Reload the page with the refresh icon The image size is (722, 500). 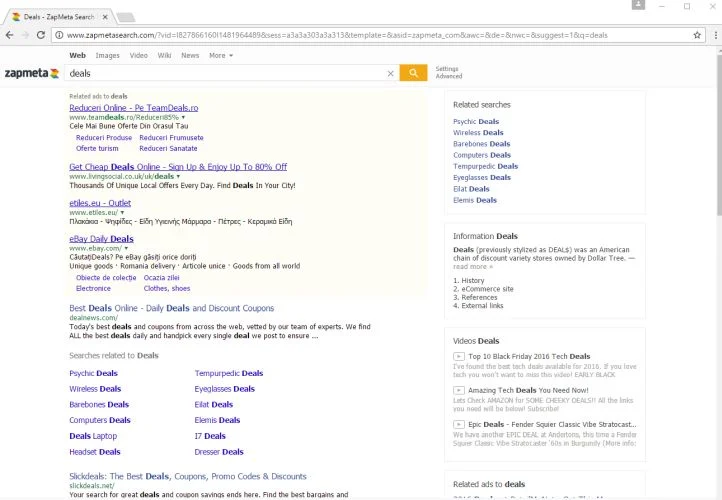(x=41, y=35)
